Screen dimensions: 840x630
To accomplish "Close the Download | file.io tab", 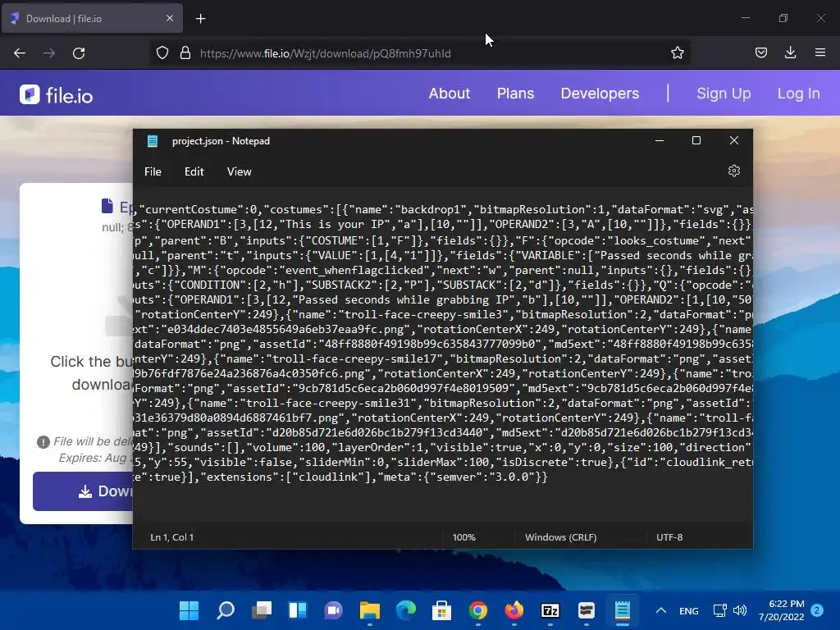I will click(169, 18).
